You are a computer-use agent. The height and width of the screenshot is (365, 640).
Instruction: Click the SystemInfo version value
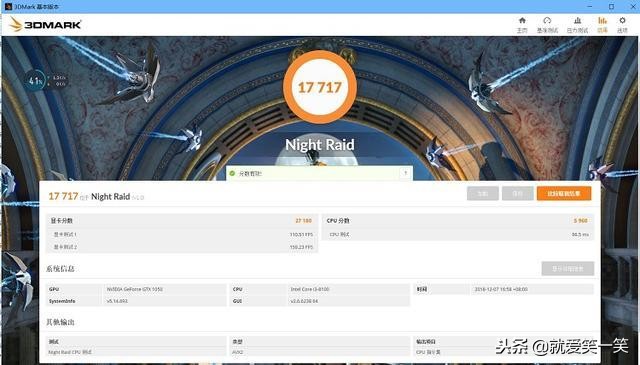[117, 301]
